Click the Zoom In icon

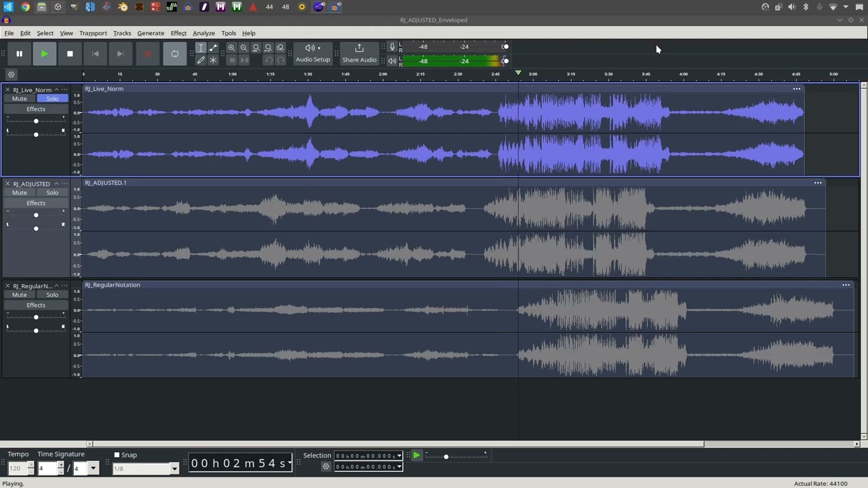coord(231,48)
